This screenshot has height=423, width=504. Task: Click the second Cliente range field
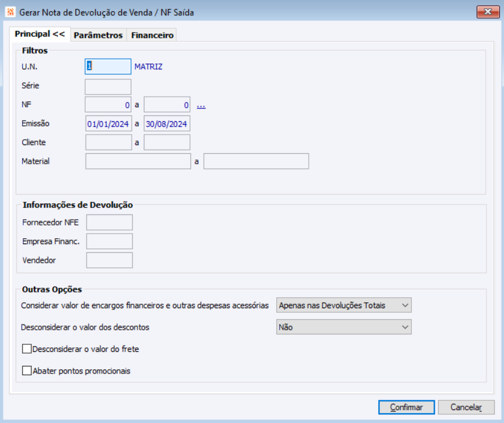pos(167,142)
